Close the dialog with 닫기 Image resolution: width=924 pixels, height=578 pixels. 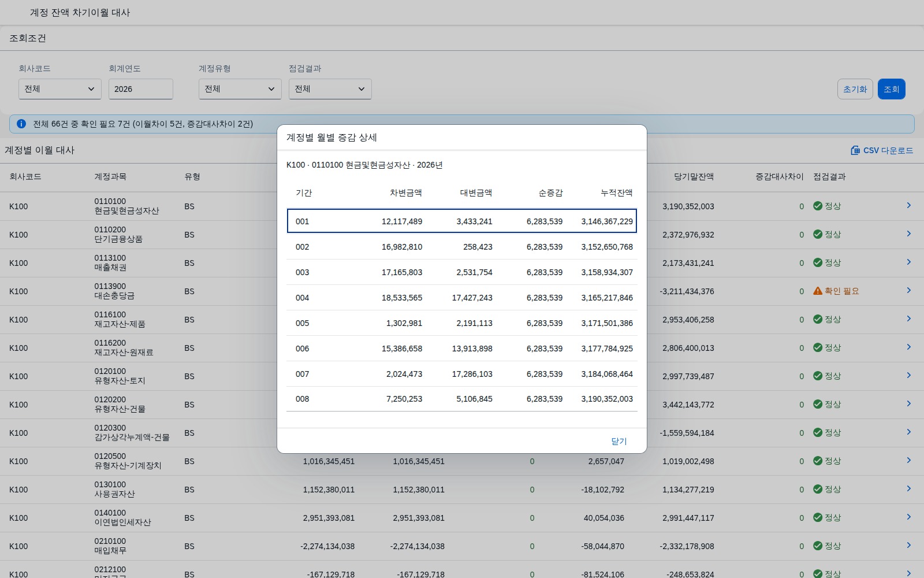click(x=619, y=441)
